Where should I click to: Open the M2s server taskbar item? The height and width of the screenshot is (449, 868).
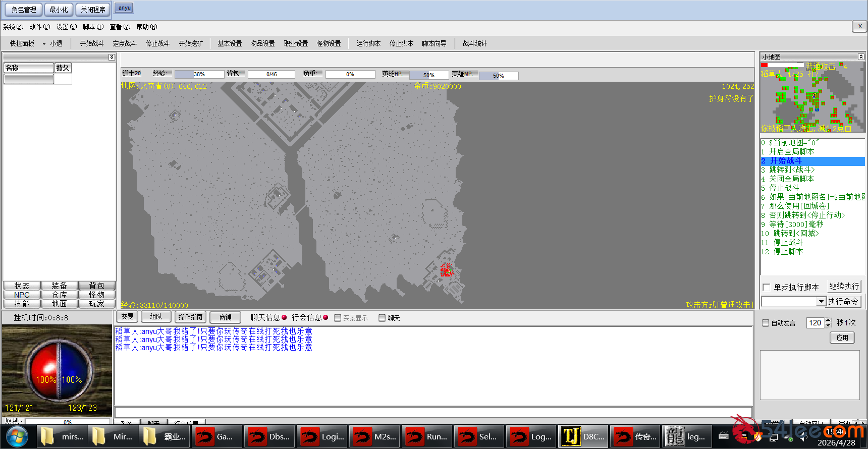point(374,436)
